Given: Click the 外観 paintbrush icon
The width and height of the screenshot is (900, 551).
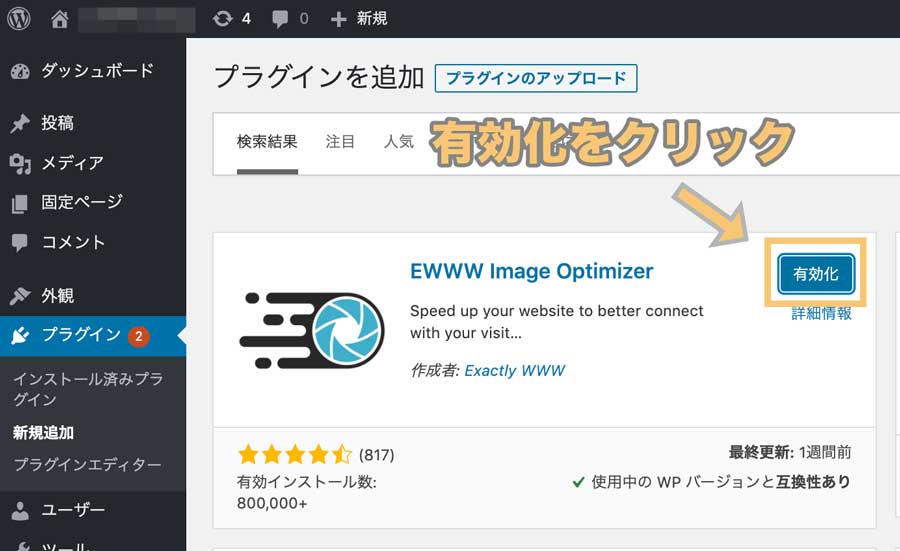Looking at the screenshot, I should (20, 296).
